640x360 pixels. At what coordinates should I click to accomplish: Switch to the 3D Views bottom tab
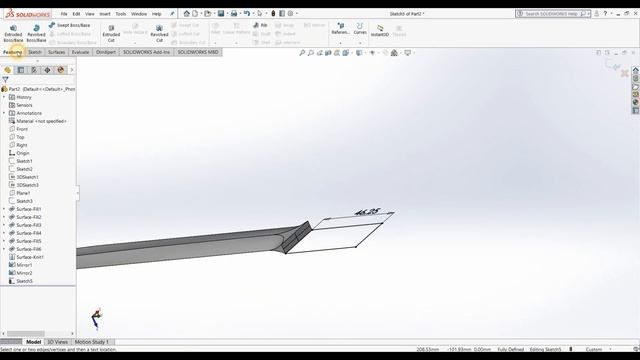[57, 342]
